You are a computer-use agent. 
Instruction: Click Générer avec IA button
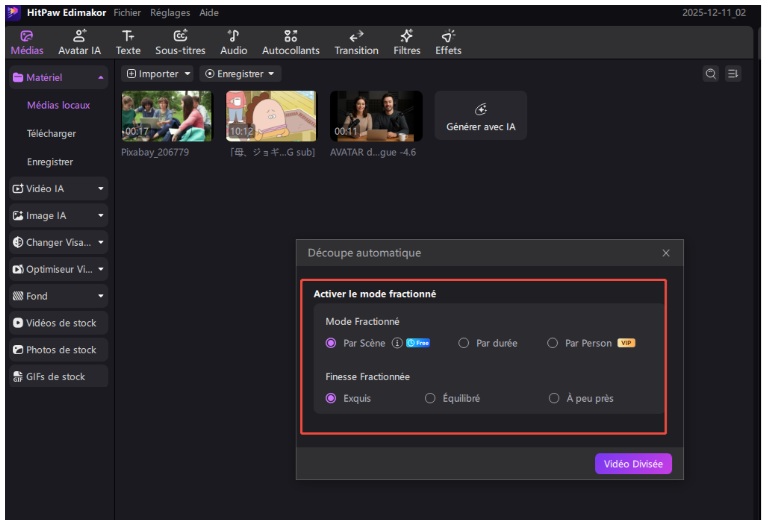[x=480, y=116]
